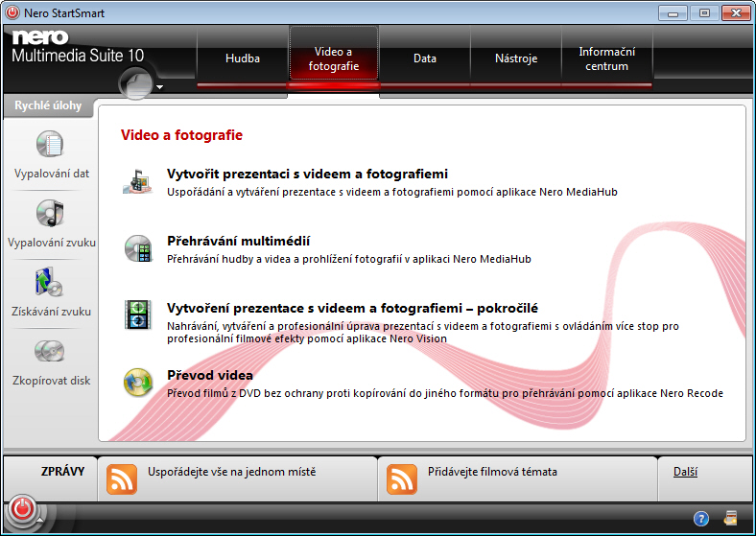Click the red power button icon
This screenshot has width=756, height=536.
(24, 509)
